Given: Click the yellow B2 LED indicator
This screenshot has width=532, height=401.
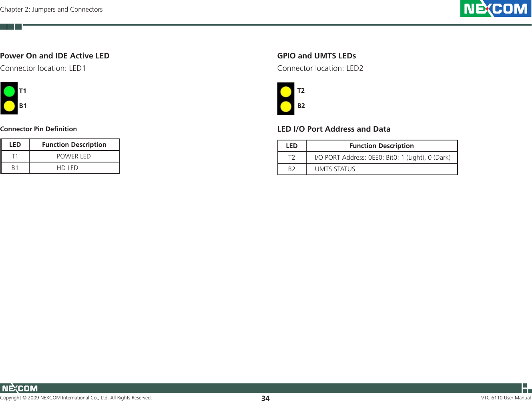Looking at the screenshot, I should coord(286,107).
